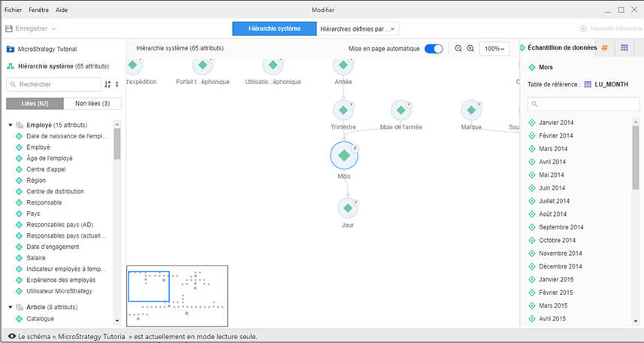The width and height of the screenshot is (644, 343).
Task: Open the Fenêtre menu
Action: [38, 10]
